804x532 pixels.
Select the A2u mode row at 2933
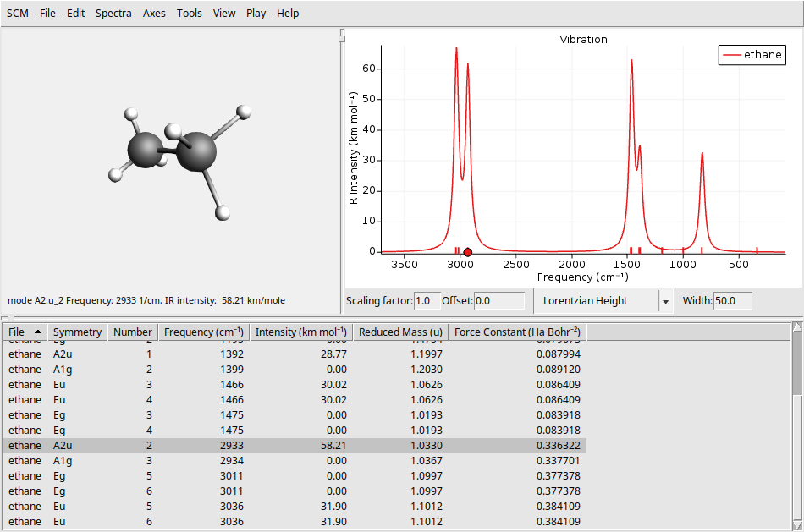point(169,445)
